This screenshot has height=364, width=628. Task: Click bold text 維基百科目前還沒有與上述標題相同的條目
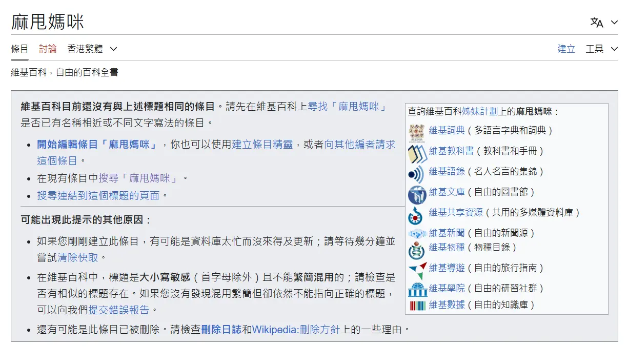(x=118, y=107)
